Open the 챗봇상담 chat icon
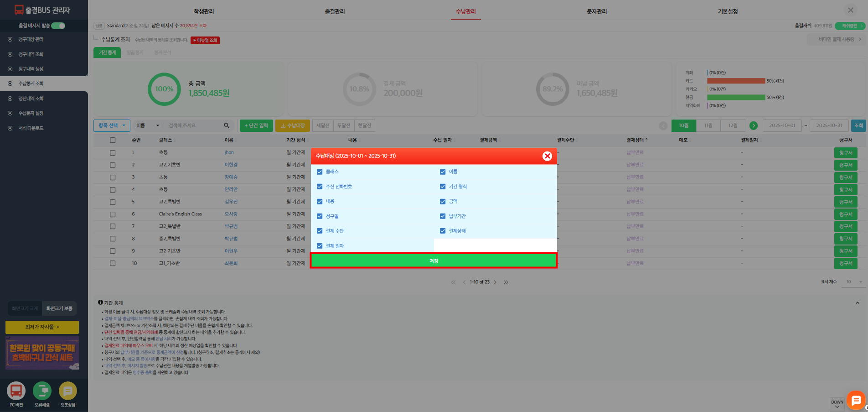The image size is (868, 412). (x=68, y=391)
